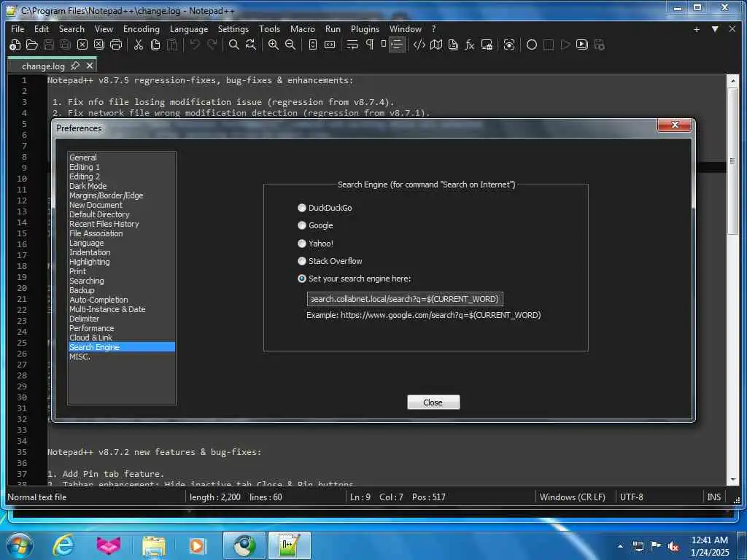Click the muted volume tray icon
747x560 pixels.
(x=673, y=546)
